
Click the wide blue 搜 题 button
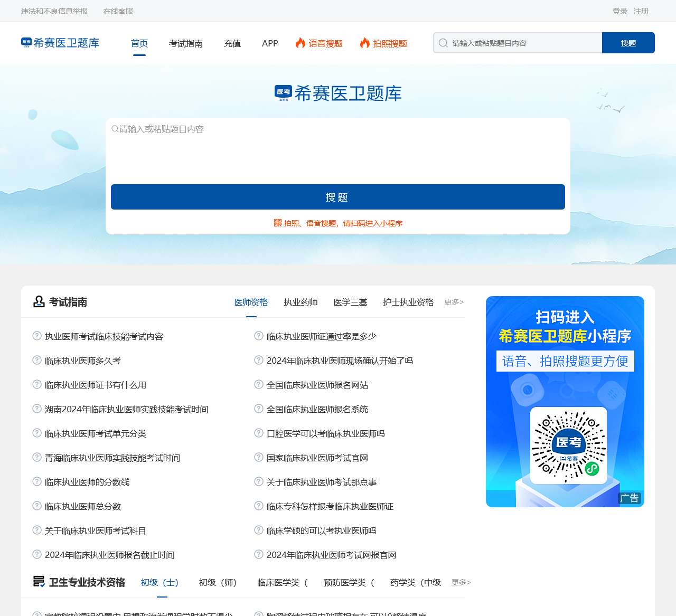click(x=338, y=197)
